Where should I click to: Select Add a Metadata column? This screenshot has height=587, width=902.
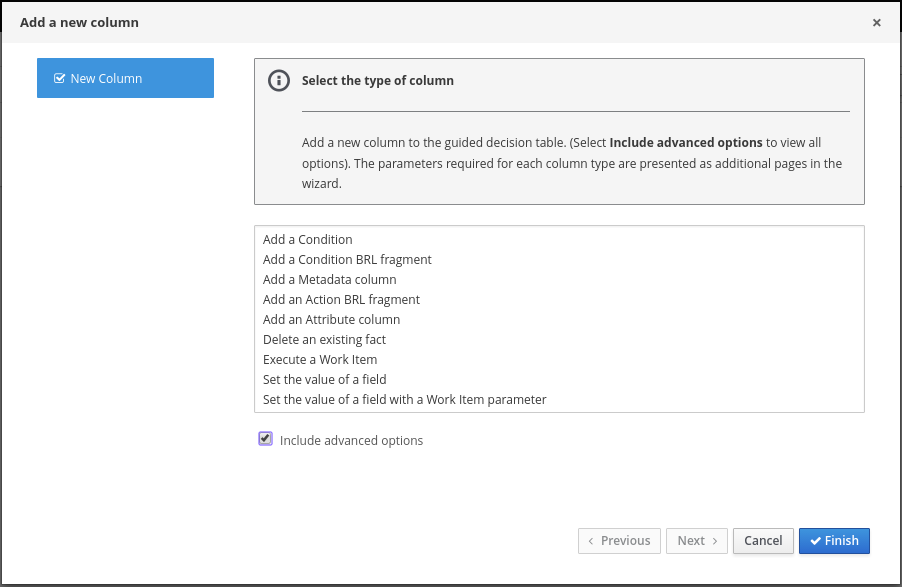pyautogui.click(x=329, y=280)
